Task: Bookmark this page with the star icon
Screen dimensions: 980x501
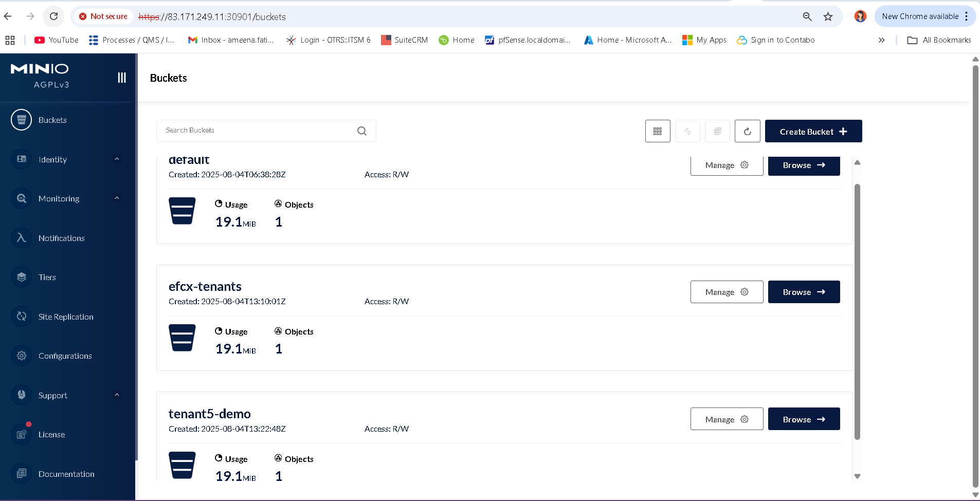Action: point(828,16)
